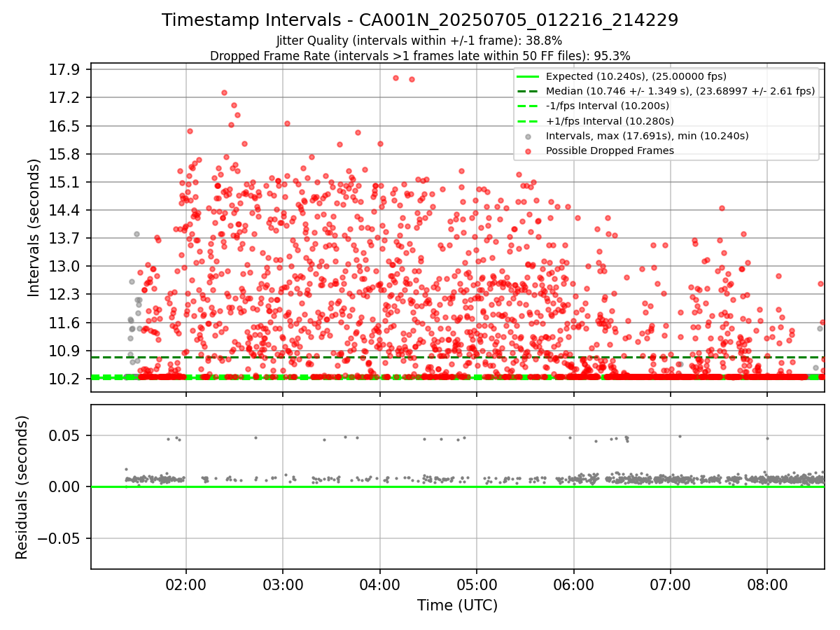
Task: Click the gray dot marker beside Intervals legend entry
Action: (528, 136)
